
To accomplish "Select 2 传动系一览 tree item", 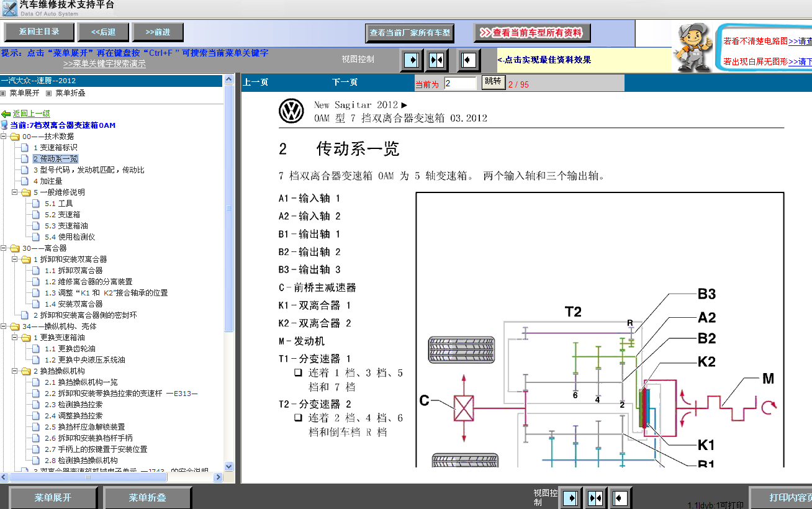I will coord(56,159).
